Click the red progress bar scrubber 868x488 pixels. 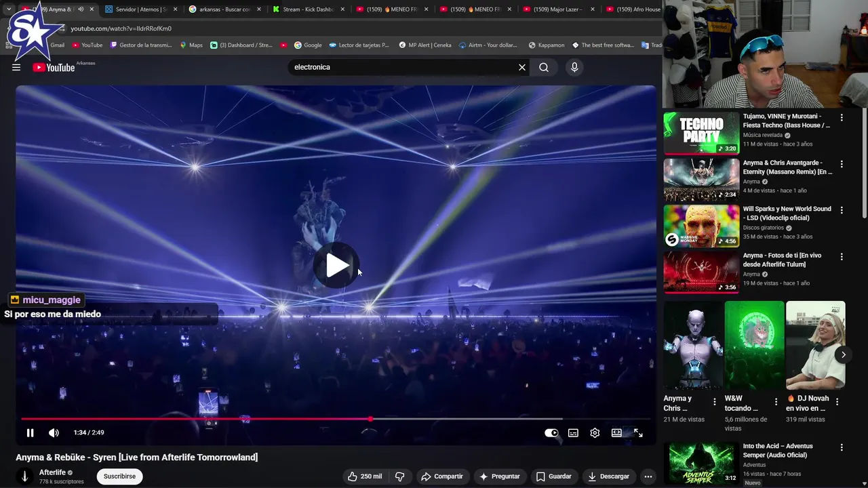pyautogui.click(x=370, y=419)
